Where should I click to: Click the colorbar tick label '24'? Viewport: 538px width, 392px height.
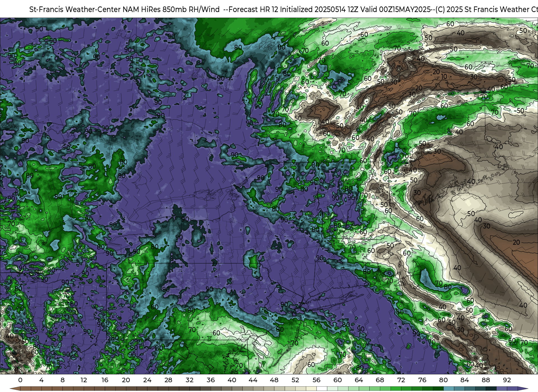pyautogui.click(x=147, y=380)
